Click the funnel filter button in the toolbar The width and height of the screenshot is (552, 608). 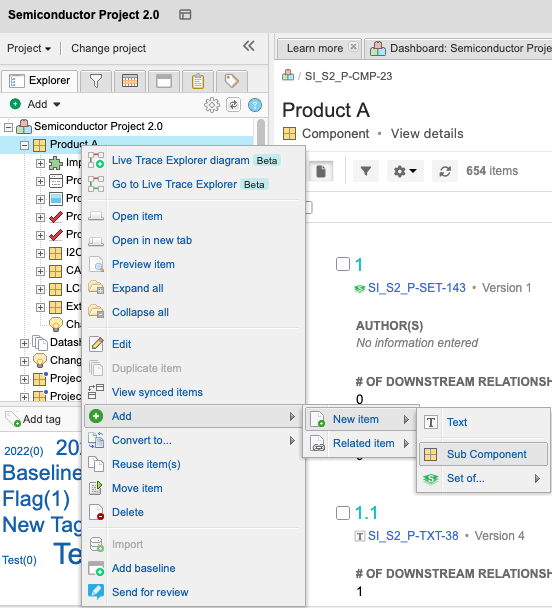366,171
